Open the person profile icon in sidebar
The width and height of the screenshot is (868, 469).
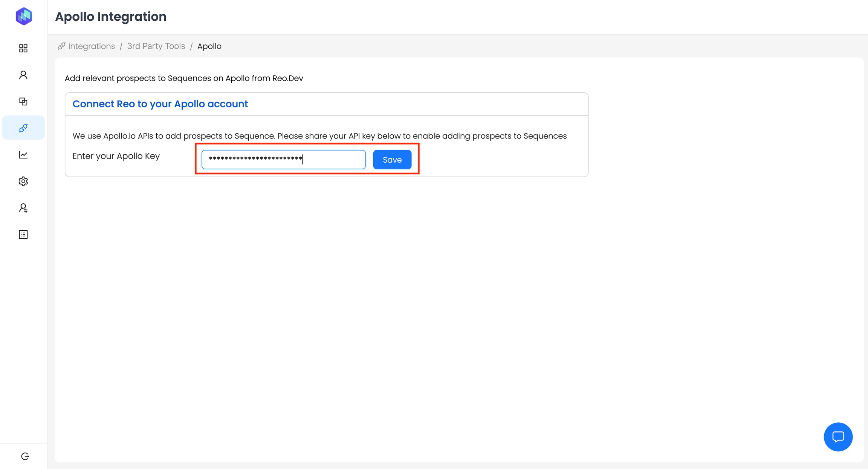pos(23,75)
